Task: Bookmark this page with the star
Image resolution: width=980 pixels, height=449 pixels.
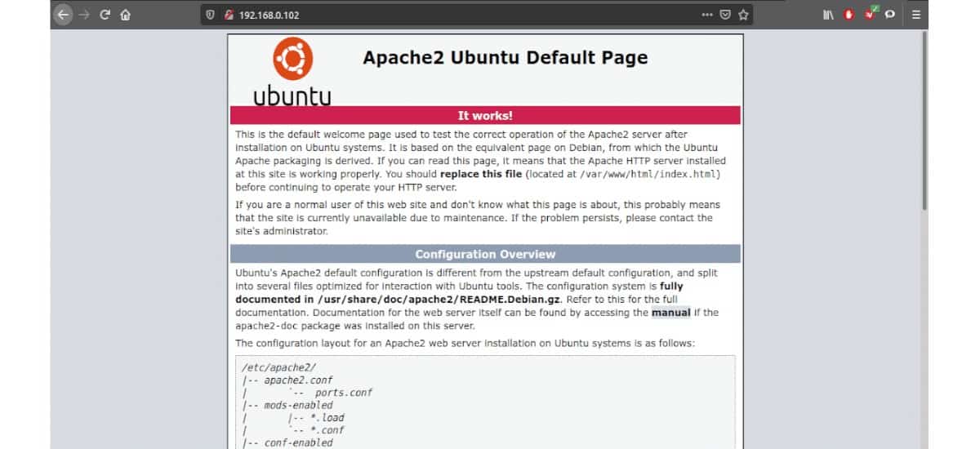Action: (x=743, y=15)
